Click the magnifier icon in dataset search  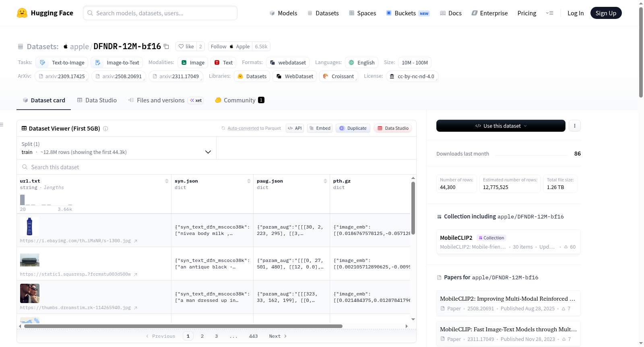25,167
